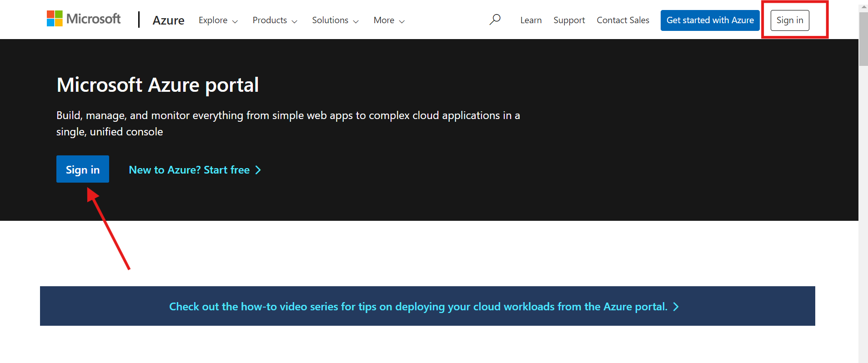The image size is (868, 363).
Task: Click the scrollbar up arrow
Action: [863, 7]
